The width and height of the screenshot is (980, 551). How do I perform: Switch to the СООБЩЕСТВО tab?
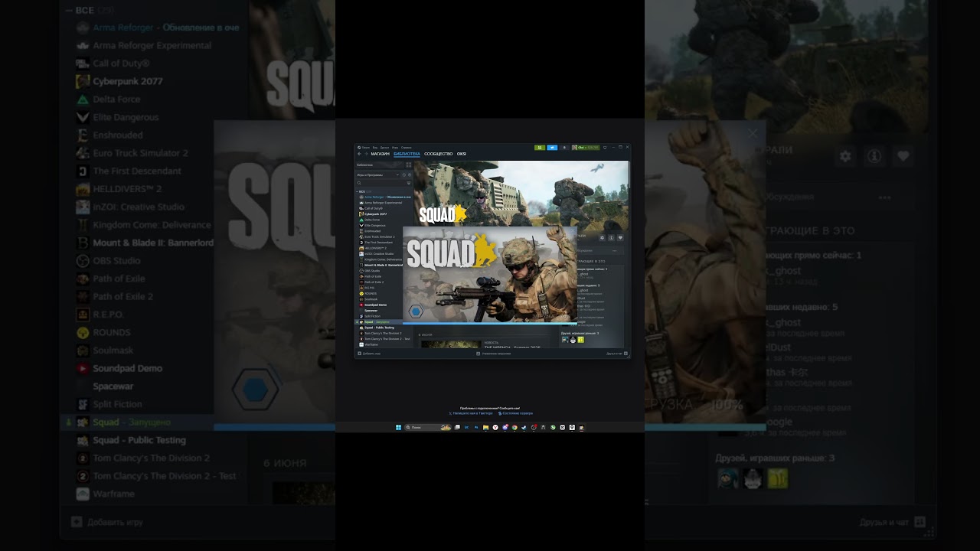(439, 154)
